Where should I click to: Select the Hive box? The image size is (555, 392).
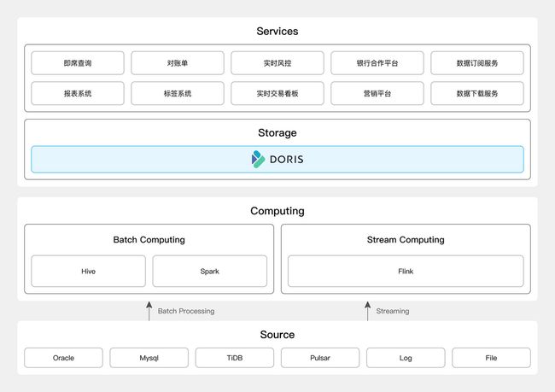[x=88, y=272]
